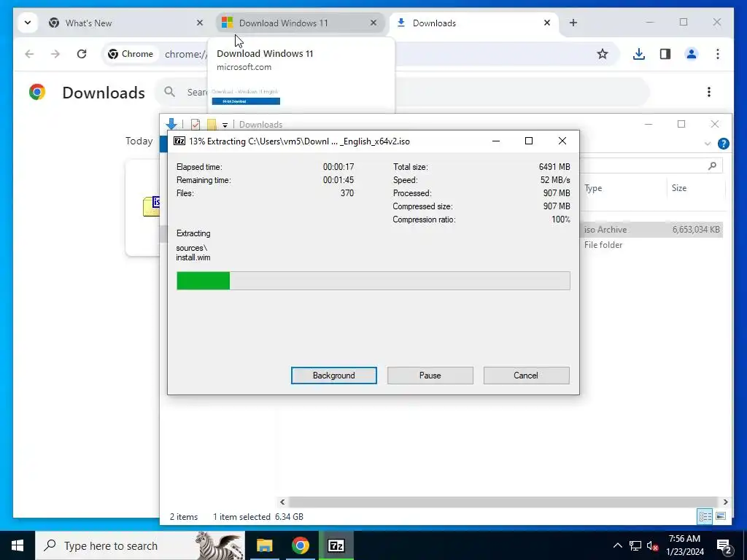Click the muted volume tray icon
The width and height of the screenshot is (747, 560).
point(653,545)
